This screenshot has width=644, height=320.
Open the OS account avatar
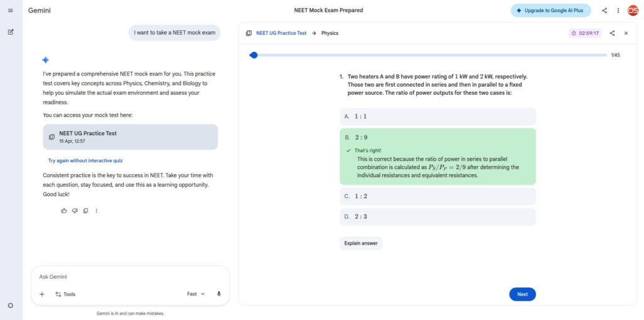pyautogui.click(x=633, y=11)
